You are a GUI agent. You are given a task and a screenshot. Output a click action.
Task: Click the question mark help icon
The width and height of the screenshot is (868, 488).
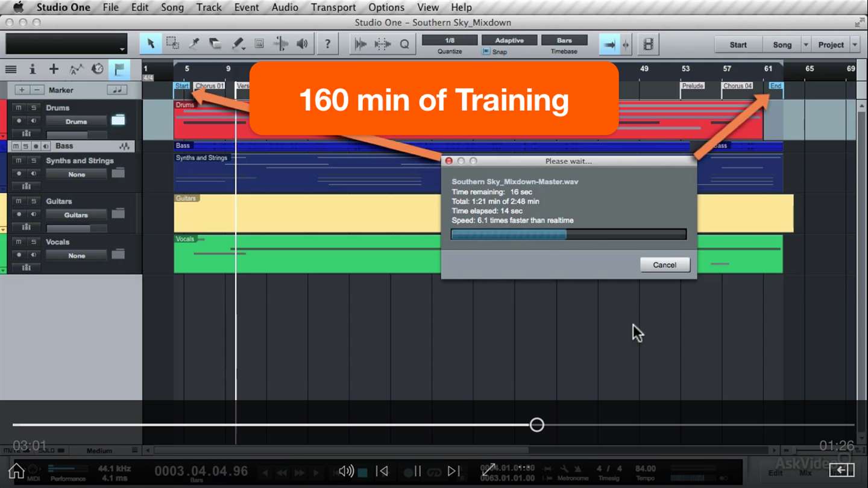pos(327,44)
